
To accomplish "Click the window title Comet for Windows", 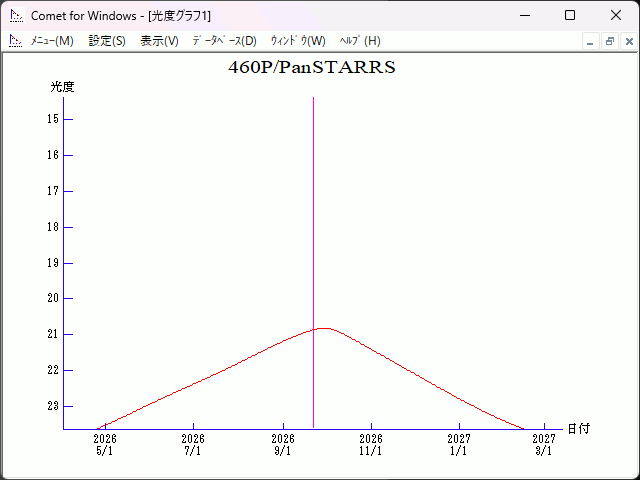I will tap(84, 16).
